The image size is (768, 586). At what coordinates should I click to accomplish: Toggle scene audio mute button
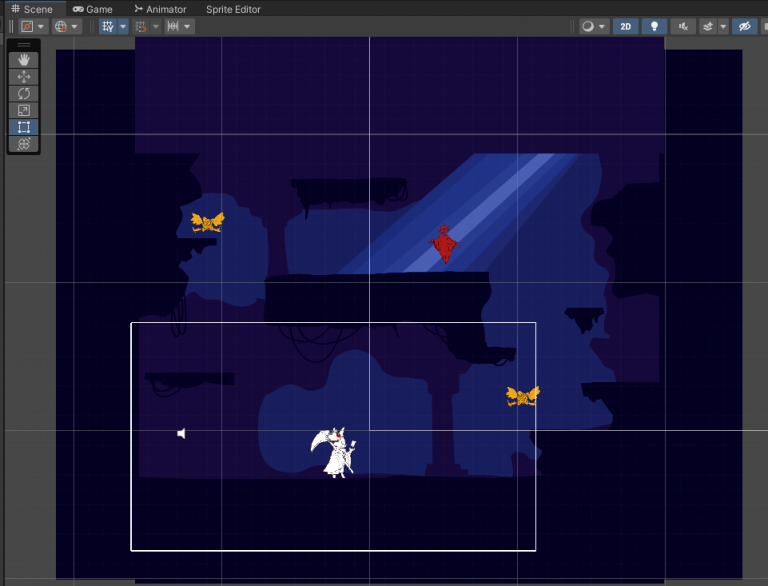(x=684, y=27)
